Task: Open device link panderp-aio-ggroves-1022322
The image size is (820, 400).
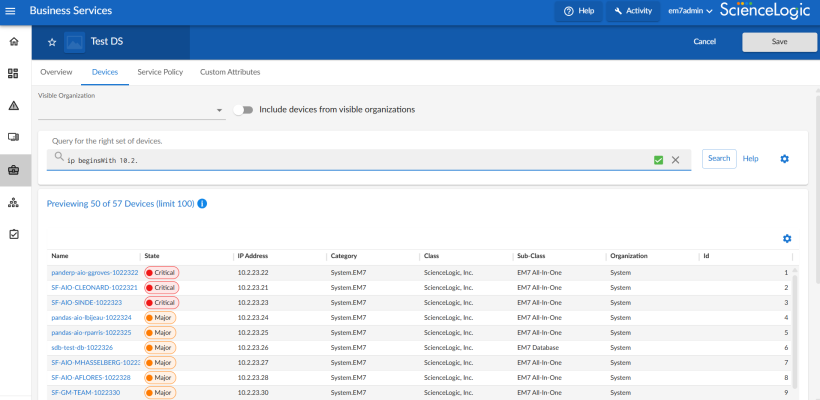Action: (94, 272)
